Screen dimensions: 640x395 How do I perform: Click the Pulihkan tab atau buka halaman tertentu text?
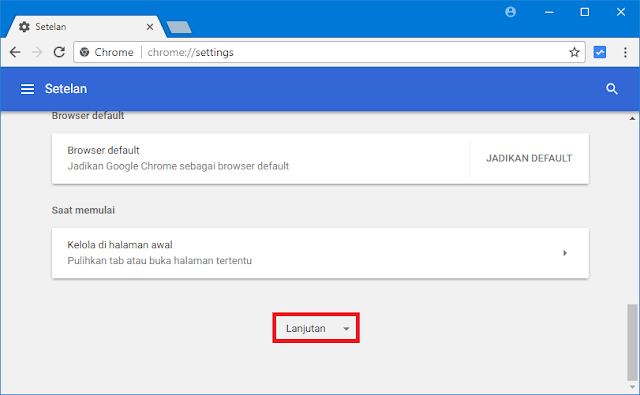click(x=160, y=261)
